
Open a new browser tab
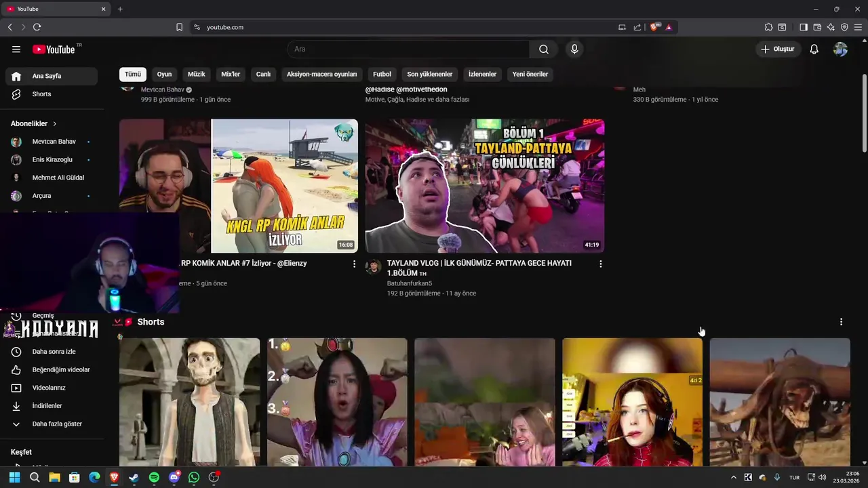click(120, 9)
